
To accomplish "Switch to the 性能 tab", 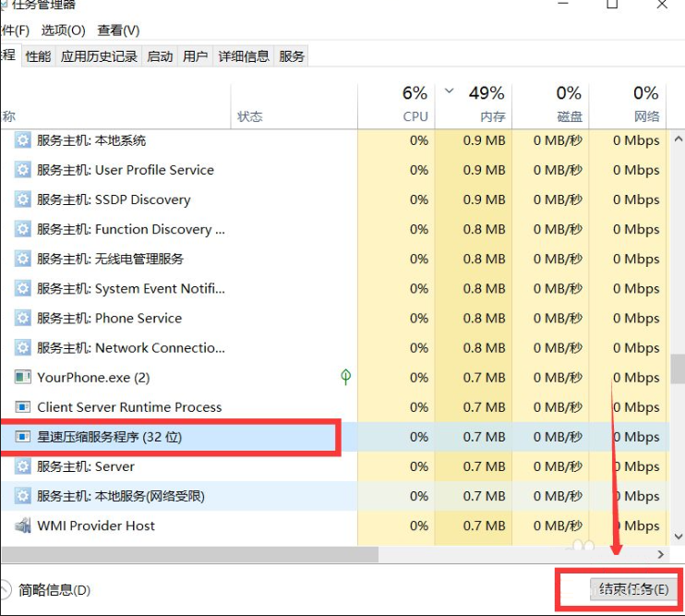I will [38, 56].
